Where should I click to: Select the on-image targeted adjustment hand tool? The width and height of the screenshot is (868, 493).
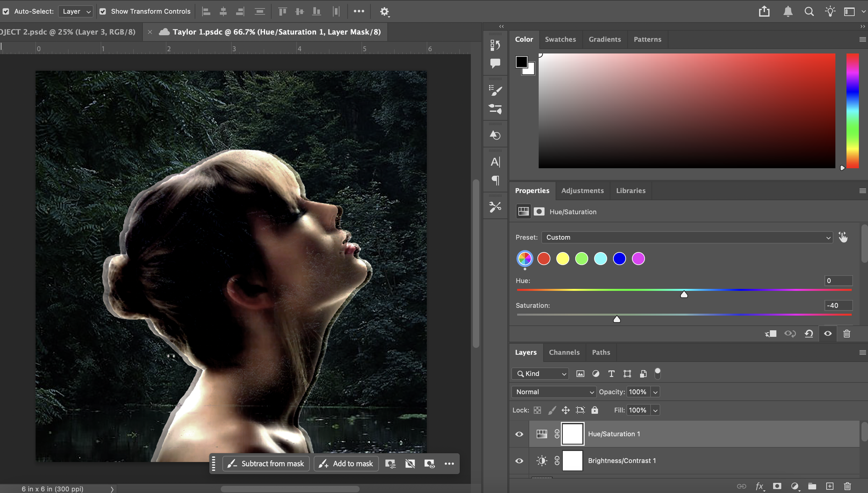coord(843,237)
